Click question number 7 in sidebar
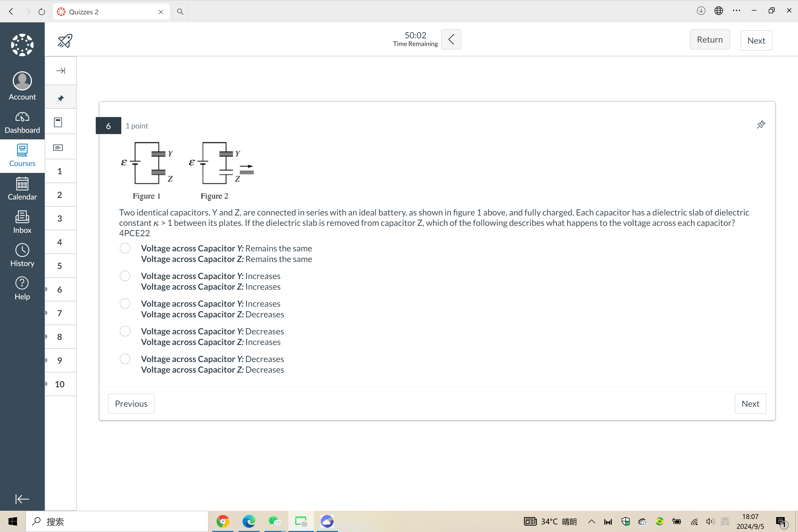The width and height of the screenshot is (798, 532). pos(59,313)
